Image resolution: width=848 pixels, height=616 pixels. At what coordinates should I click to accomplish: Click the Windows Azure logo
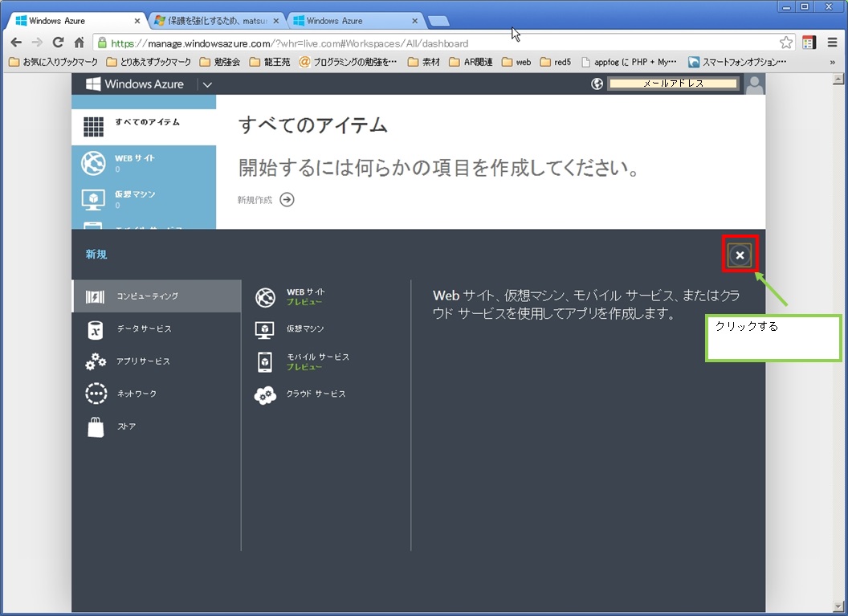coord(135,84)
